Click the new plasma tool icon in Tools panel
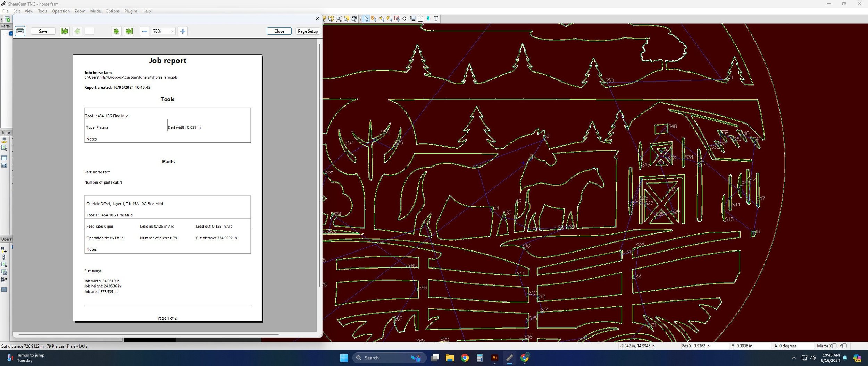The image size is (868, 366). tap(4, 140)
